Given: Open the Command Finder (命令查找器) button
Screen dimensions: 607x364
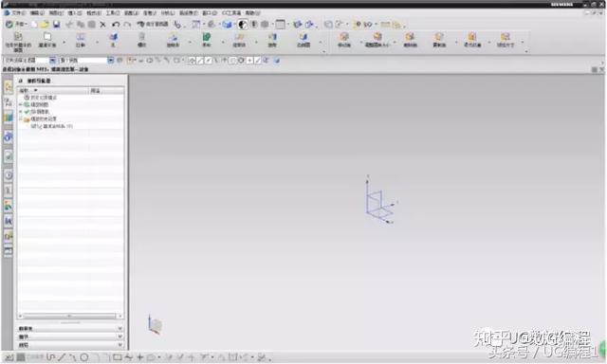Looking at the screenshot, I should point(153,25).
